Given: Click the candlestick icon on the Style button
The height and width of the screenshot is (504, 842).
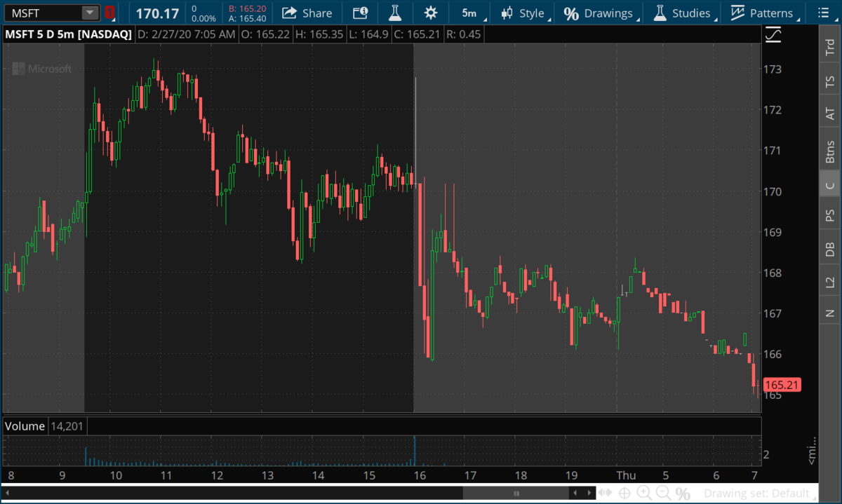Looking at the screenshot, I should click(x=506, y=13).
